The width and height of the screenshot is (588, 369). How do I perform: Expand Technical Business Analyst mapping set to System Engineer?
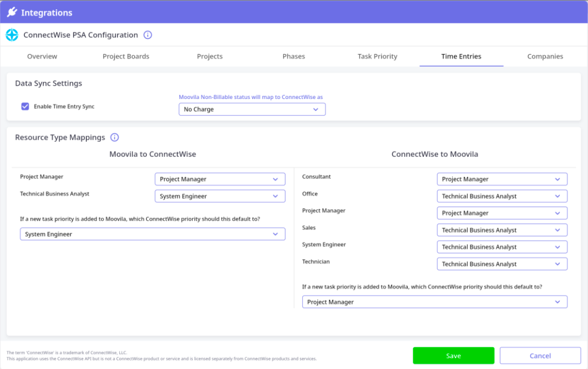(220, 196)
